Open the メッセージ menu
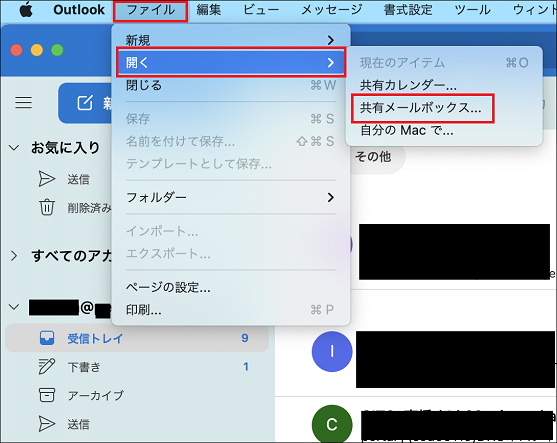 pyautogui.click(x=332, y=10)
